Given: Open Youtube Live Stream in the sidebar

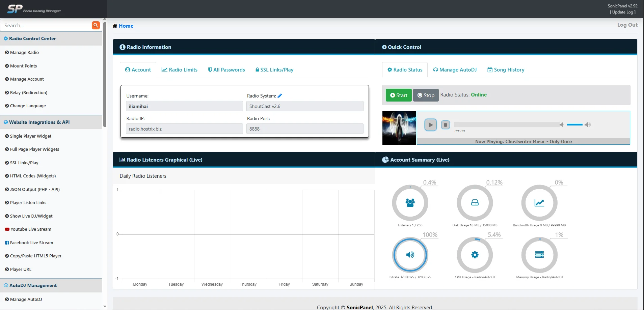Looking at the screenshot, I should [x=30, y=229].
